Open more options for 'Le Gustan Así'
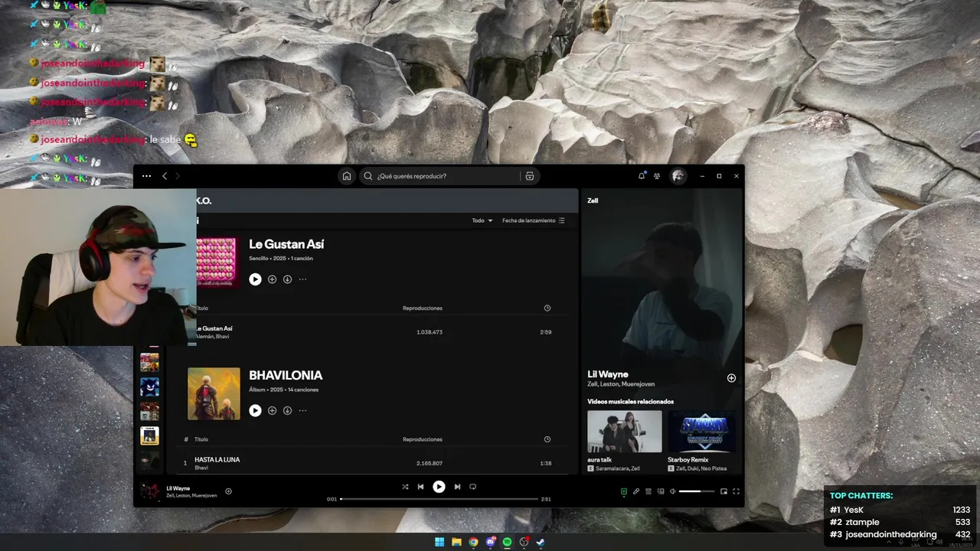 click(302, 279)
